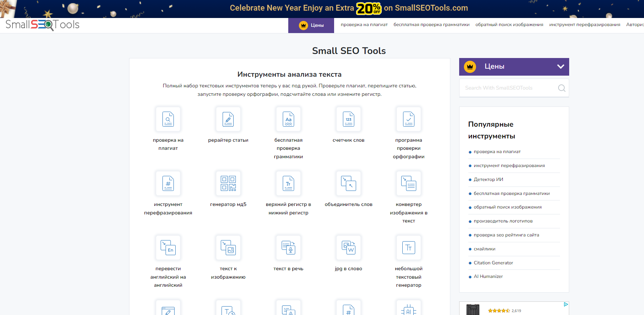Image resolution: width=644 pixels, height=315 pixels.
Task: Click the free grammar check icon
Action: click(288, 119)
